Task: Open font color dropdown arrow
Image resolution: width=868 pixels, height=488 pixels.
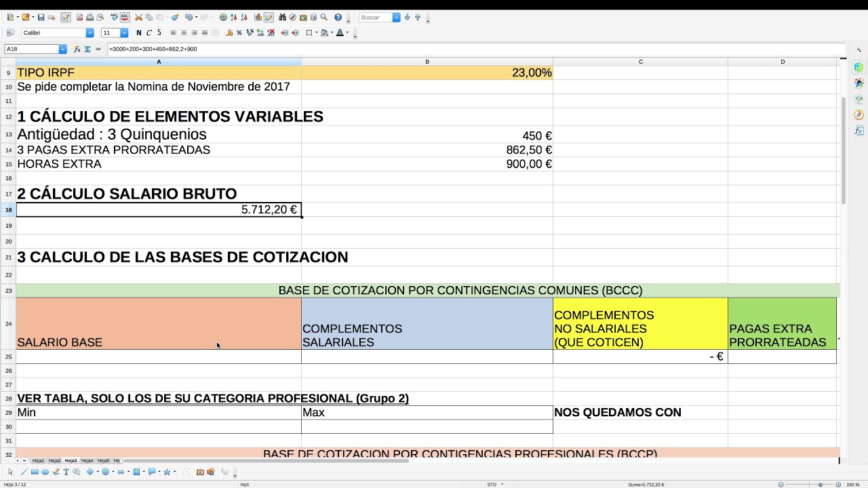Action: pos(347,33)
